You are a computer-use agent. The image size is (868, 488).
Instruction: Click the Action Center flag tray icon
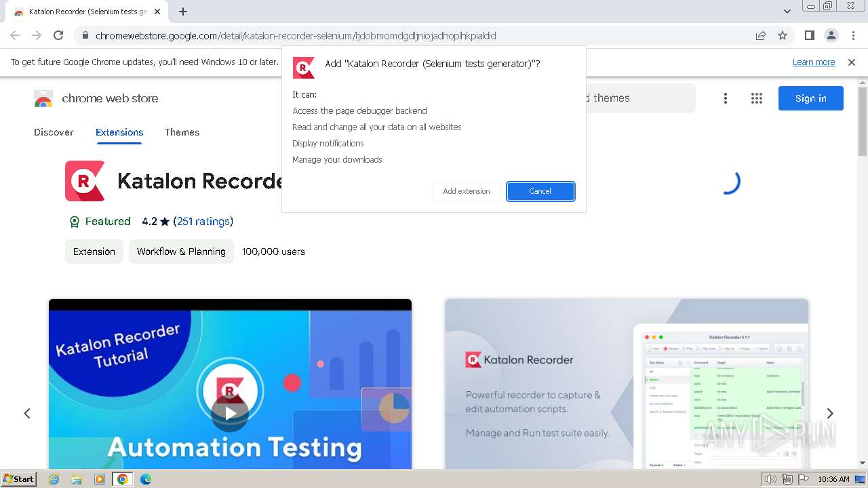[804, 479]
